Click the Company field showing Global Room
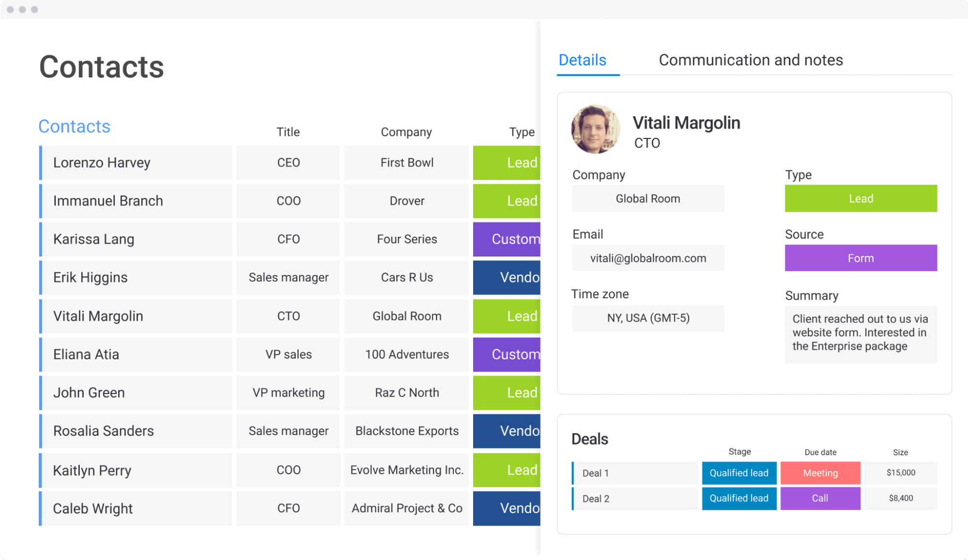This screenshot has height=560, width=968. coord(647,198)
